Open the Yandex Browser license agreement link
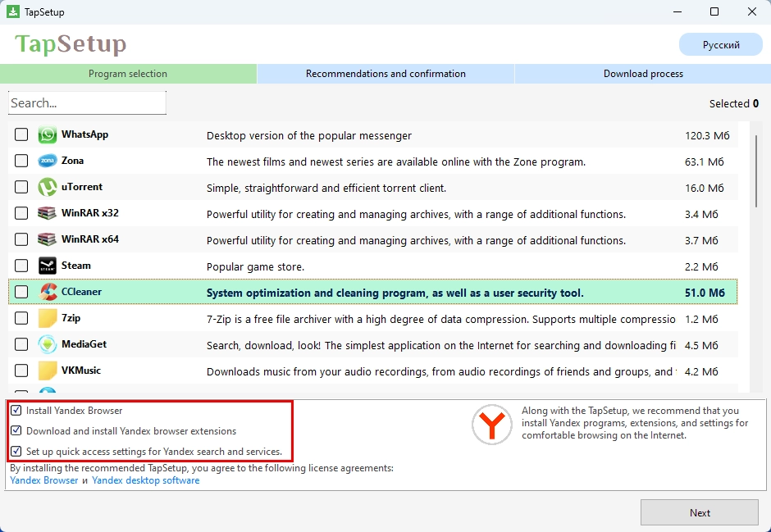Viewport: 771px width, 532px height. pos(43,480)
